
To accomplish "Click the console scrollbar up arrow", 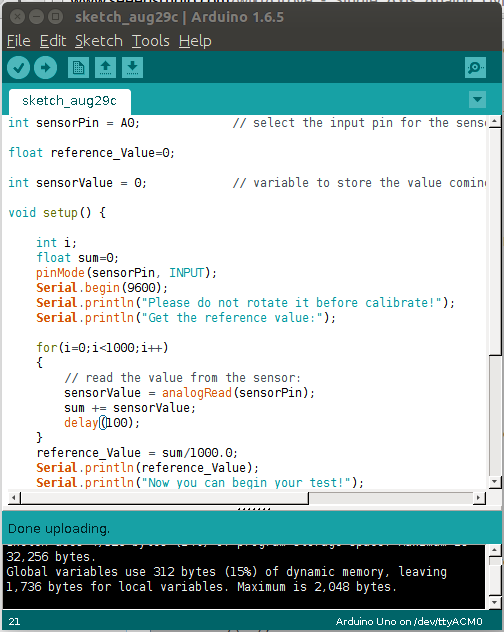I will [495, 550].
